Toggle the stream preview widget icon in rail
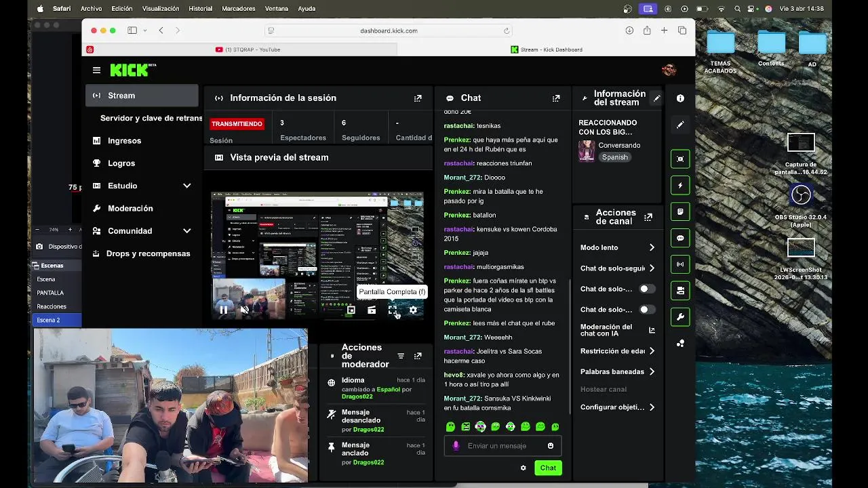Screen dimensions: 868x488 click(x=680, y=159)
